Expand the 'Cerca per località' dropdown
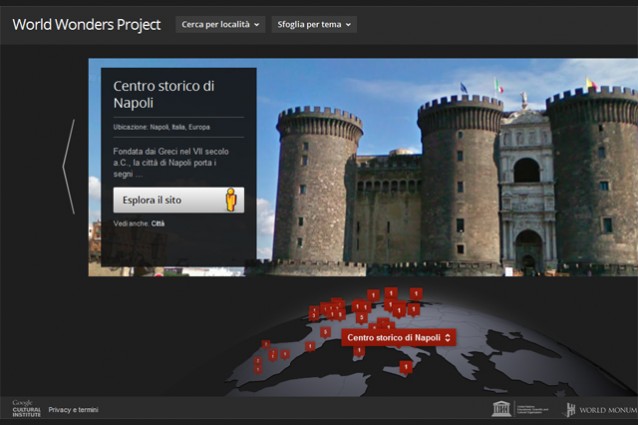 (x=221, y=24)
